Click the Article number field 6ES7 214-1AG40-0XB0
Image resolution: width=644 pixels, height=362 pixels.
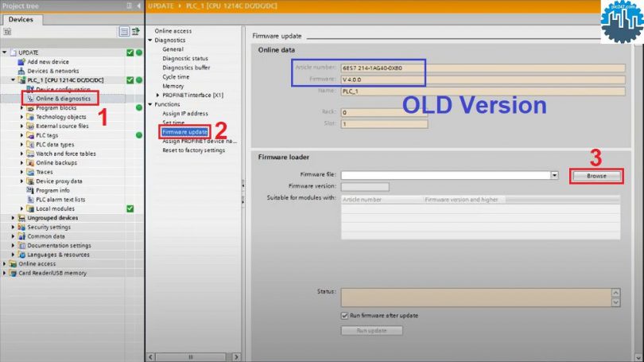483,68
